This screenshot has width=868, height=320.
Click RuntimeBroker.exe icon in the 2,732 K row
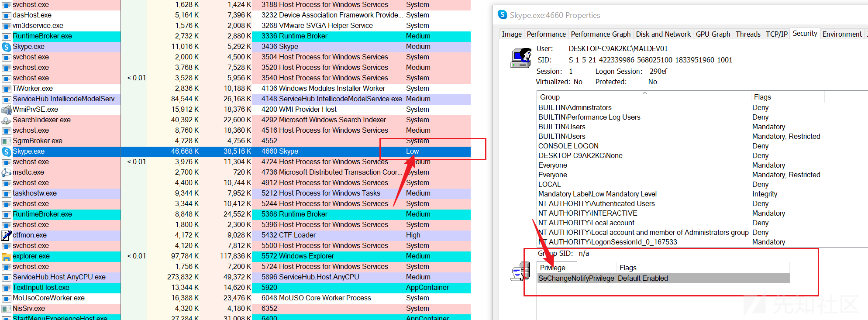click(x=7, y=36)
